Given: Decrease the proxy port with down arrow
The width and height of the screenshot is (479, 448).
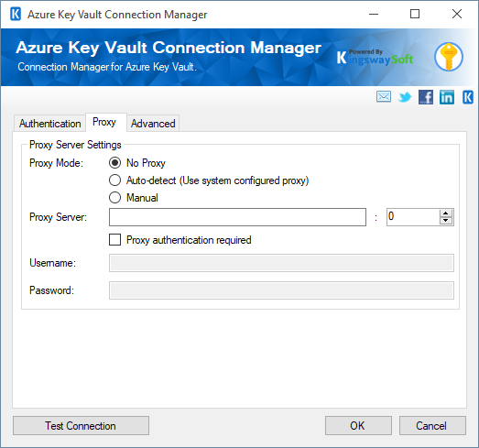Looking at the screenshot, I should [x=446, y=220].
